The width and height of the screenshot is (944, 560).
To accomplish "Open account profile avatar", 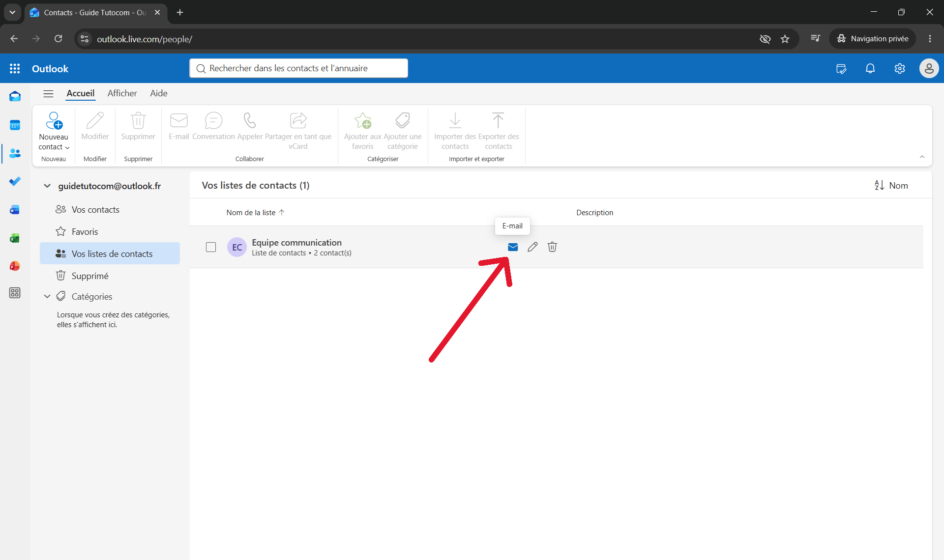I will 929,69.
